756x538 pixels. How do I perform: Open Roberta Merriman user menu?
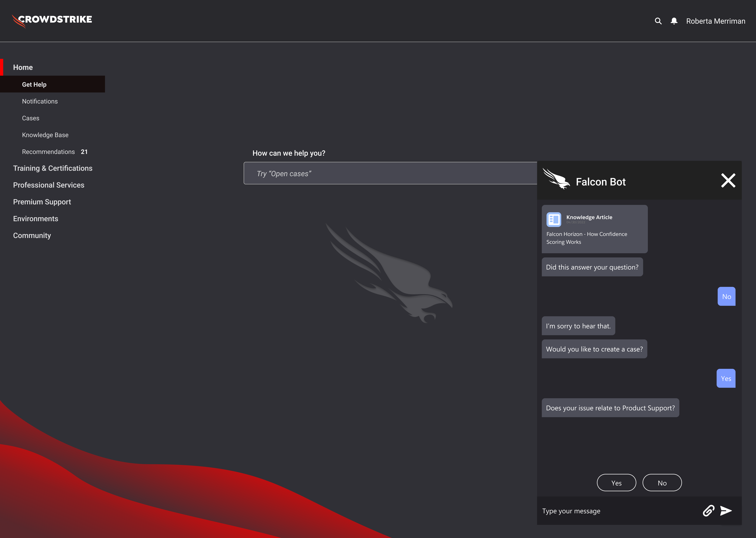click(x=716, y=21)
